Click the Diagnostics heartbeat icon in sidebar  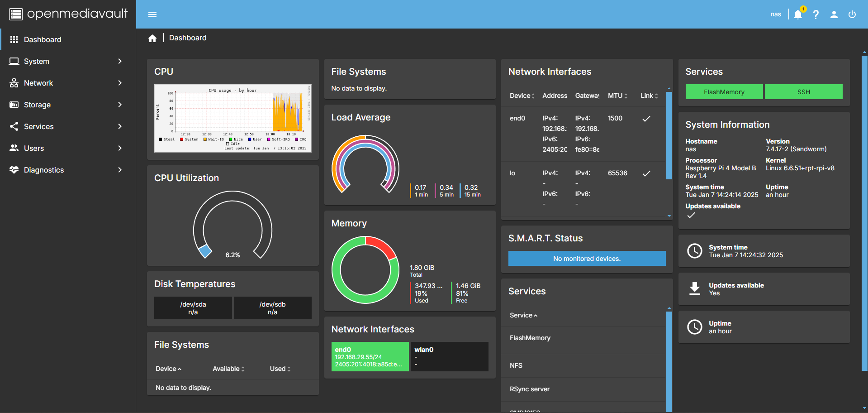tap(14, 170)
